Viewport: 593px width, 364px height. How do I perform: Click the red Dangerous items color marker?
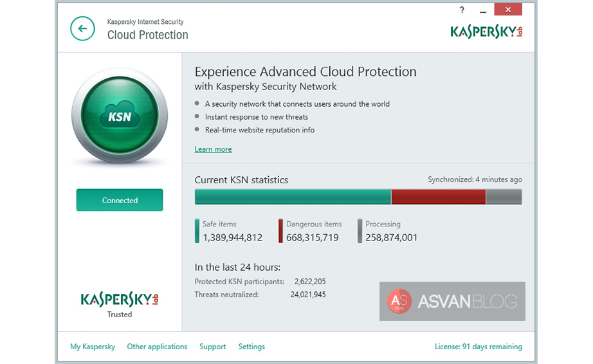coord(280,231)
